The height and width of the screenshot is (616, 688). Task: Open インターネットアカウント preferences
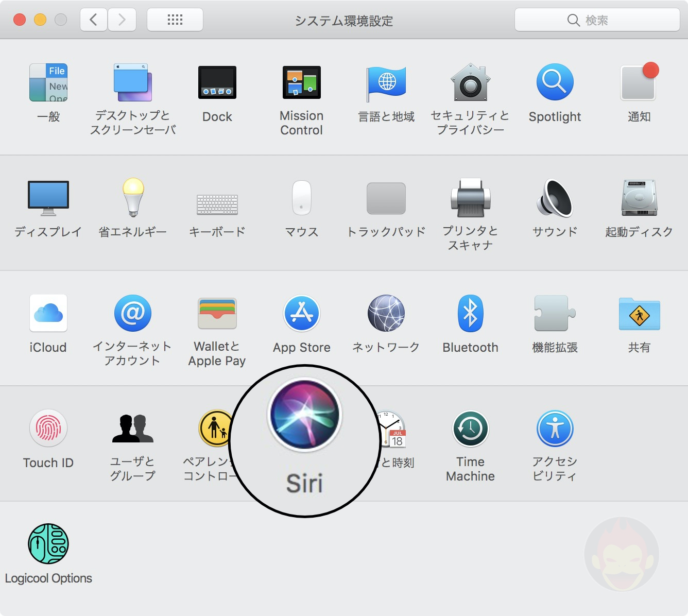tap(133, 313)
